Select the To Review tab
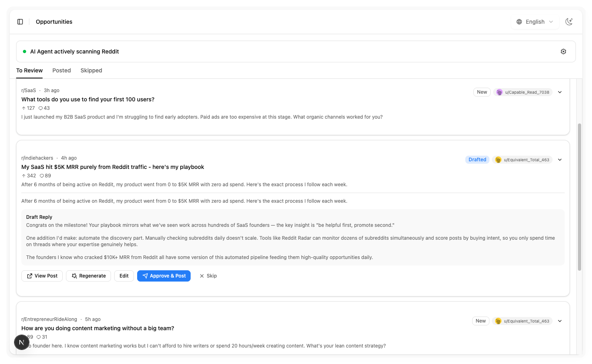The height and width of the screenshot is (364, 592). 29,70
